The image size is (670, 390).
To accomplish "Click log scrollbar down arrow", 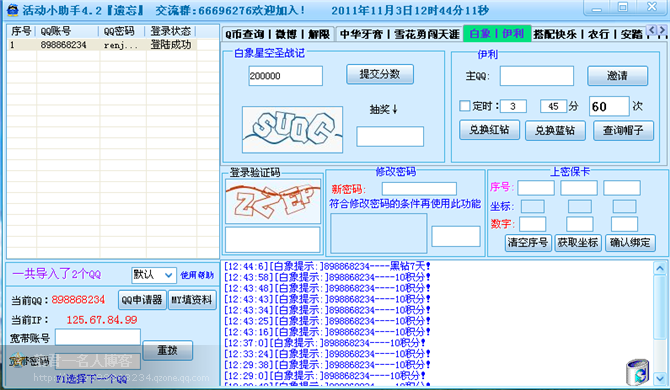I will pos(660,378).
